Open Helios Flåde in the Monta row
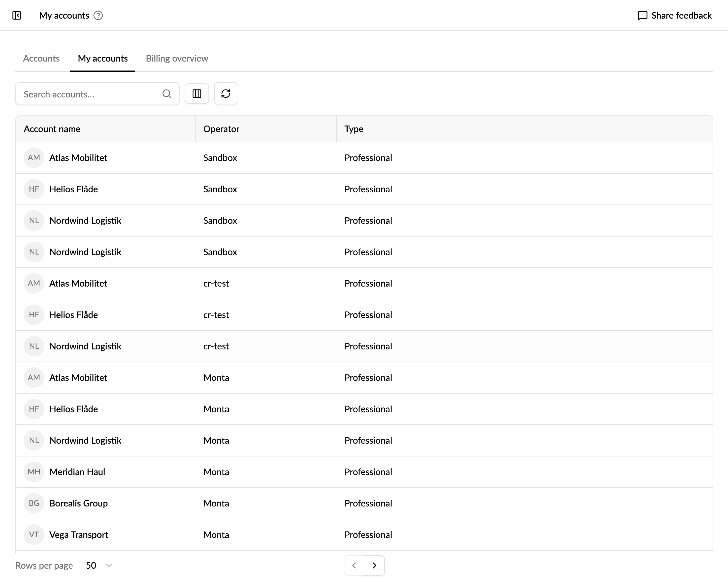This screenshot has height=577, width=728. 74,409
